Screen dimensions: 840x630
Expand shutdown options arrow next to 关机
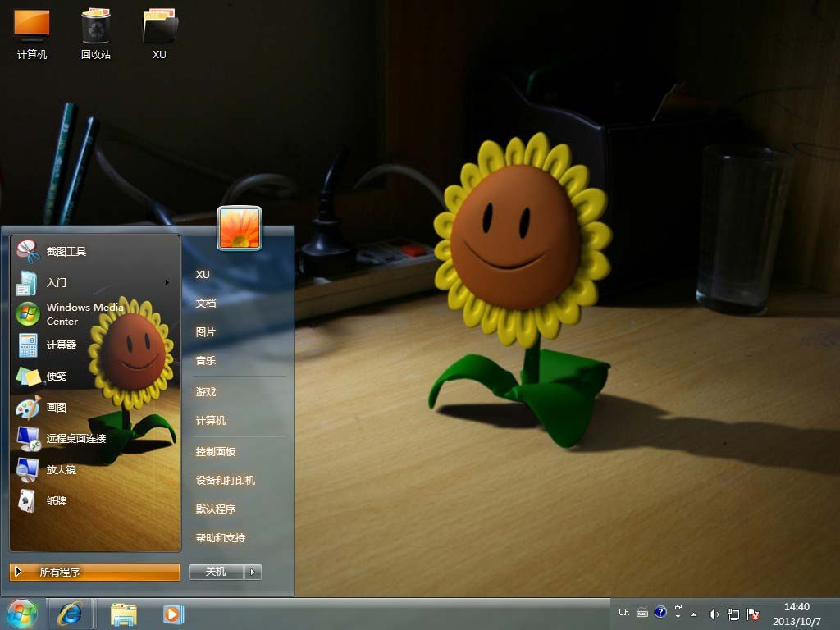coord(253,572)
